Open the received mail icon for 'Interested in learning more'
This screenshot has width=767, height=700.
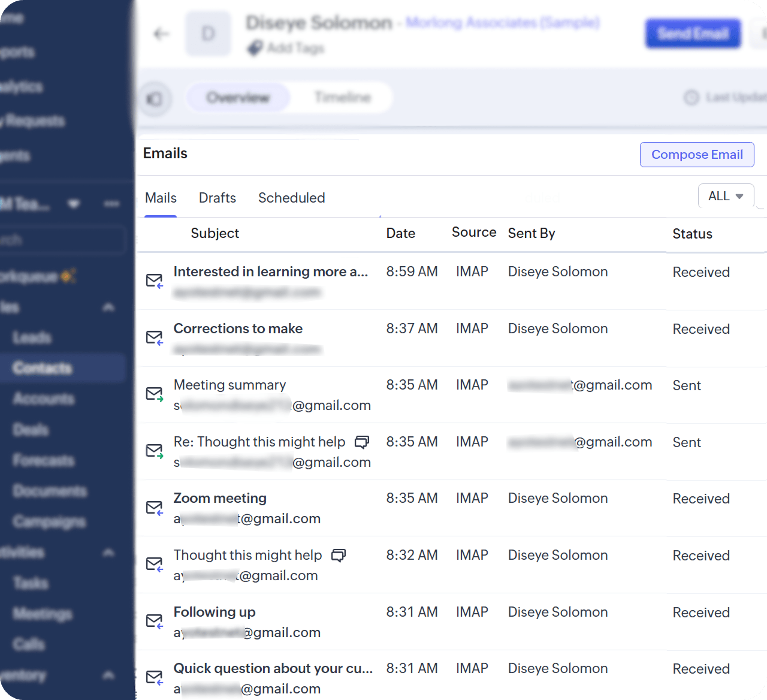click(x=155, y=280)
